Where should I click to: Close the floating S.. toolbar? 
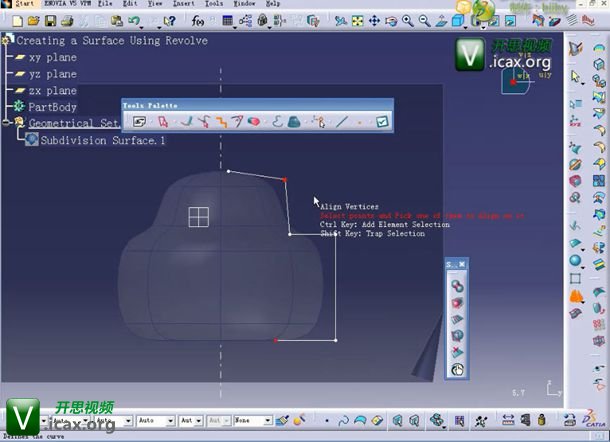[x=462, y=264]
